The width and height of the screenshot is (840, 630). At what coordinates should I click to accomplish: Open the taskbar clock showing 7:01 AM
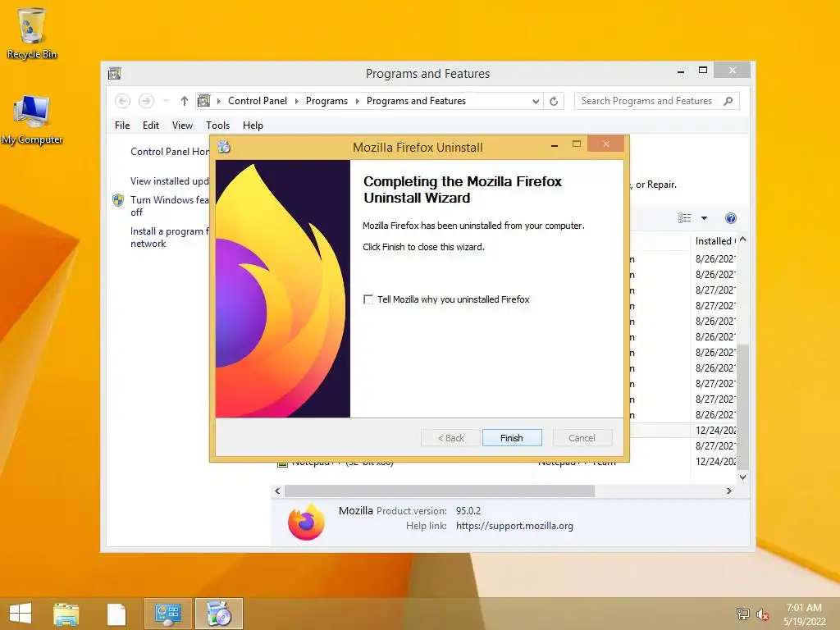[804, 614]
